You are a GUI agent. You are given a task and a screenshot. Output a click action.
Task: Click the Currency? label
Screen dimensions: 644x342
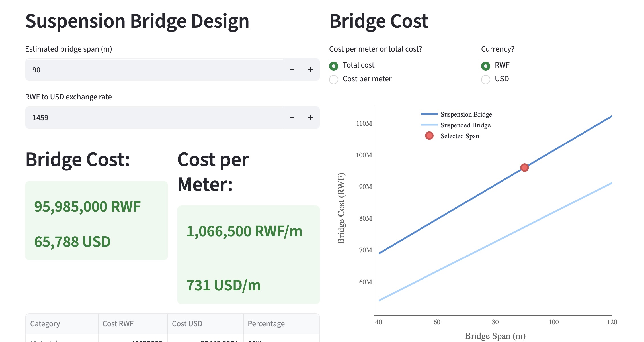tap(498, 49)
